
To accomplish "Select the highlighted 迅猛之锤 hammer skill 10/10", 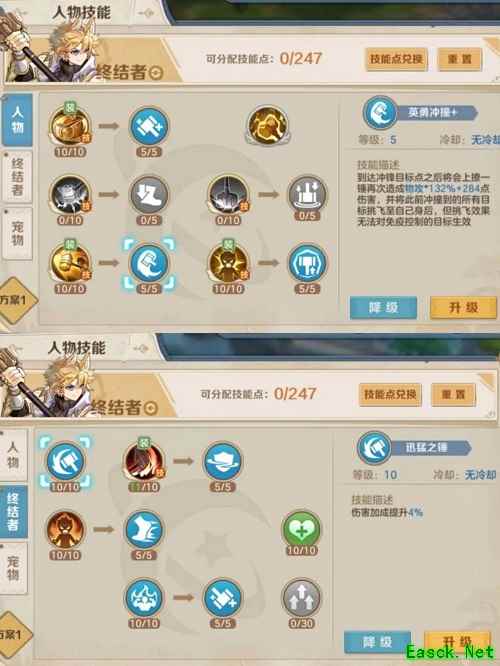I will pyautogui.click(x=65, y=461).
